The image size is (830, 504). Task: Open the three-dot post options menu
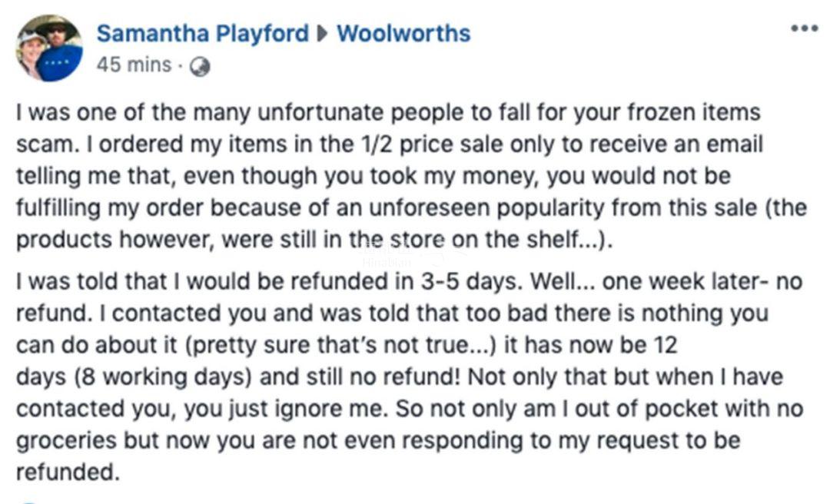tap(805, 28)
